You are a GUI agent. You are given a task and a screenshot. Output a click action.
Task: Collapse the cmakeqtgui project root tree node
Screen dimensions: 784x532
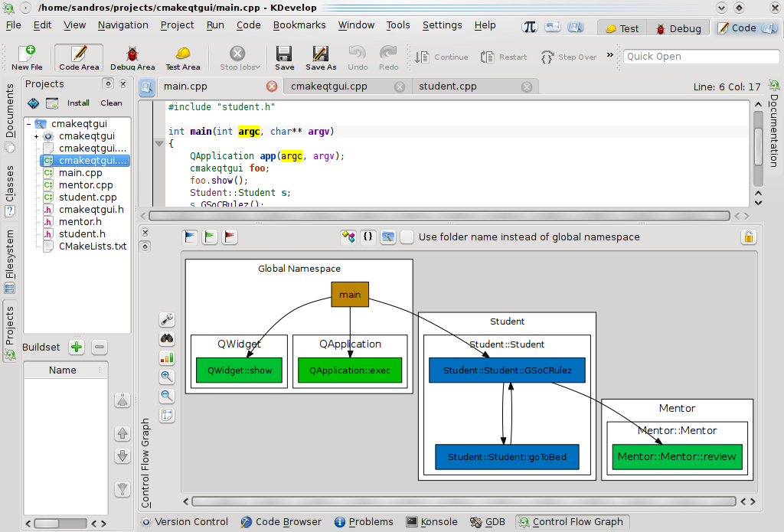(28, 124)
